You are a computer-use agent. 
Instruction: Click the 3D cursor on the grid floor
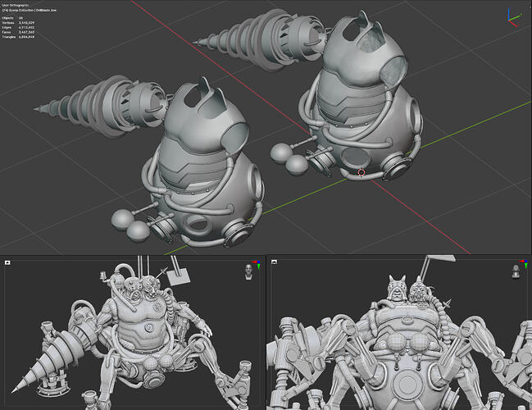361,173
